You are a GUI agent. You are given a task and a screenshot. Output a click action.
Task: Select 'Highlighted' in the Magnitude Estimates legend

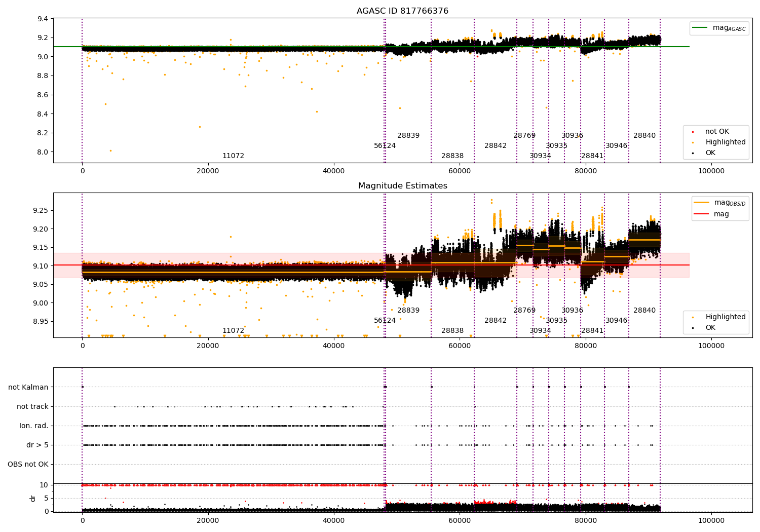click(x=726, y=317)
